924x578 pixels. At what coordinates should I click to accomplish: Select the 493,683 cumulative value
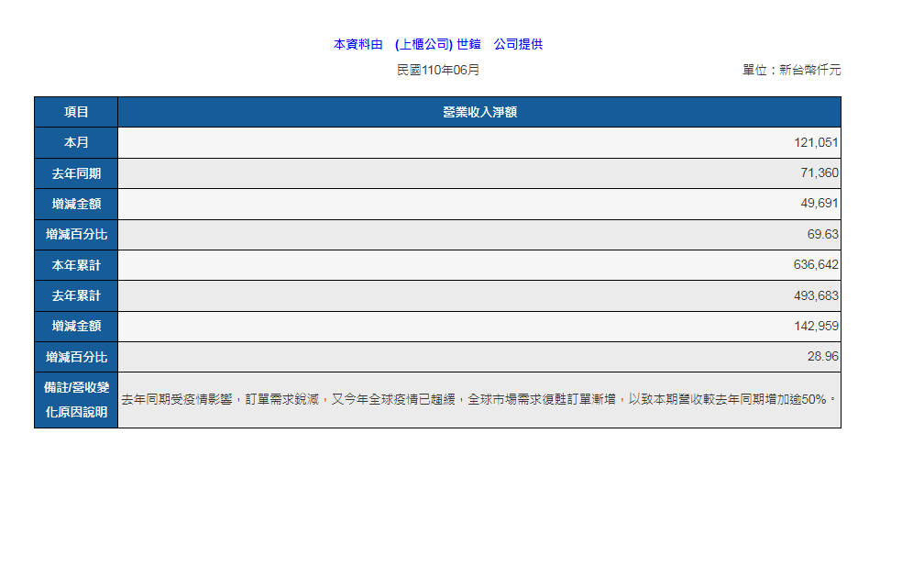coord(816,296)
